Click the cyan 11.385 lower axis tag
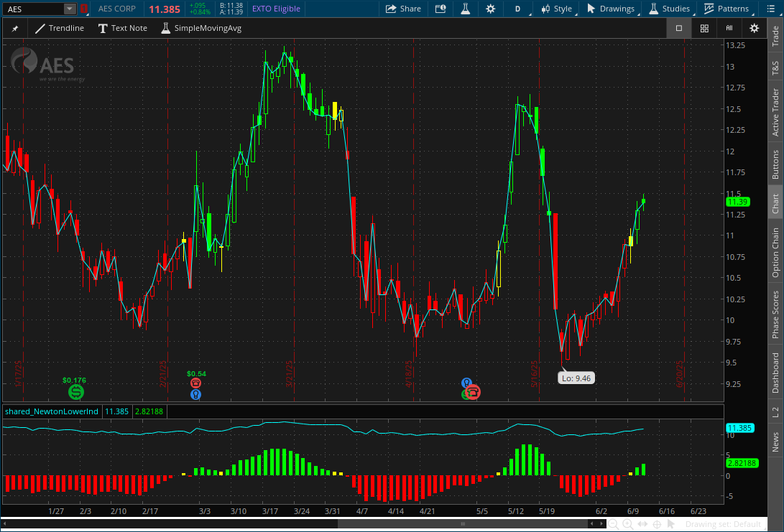Viewport: 784px width, 532px height. (x=739, y=428)
